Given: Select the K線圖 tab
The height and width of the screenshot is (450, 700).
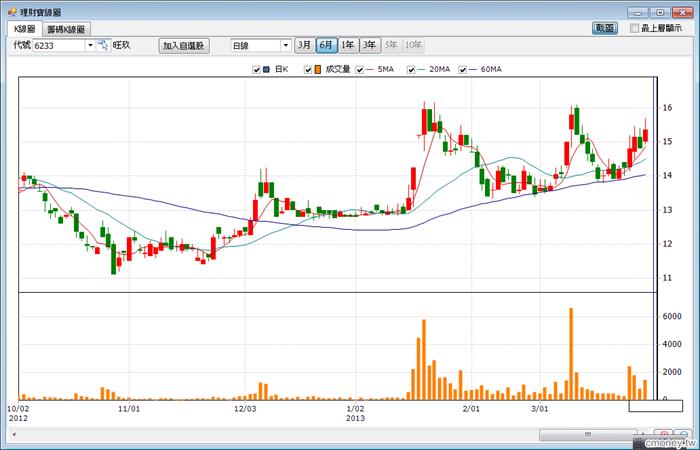Looking at the screenshot, I should coord(25,30).
